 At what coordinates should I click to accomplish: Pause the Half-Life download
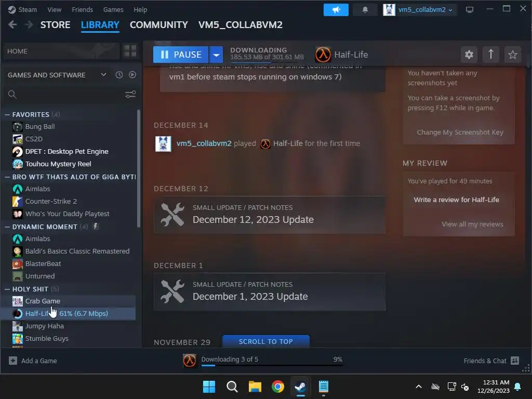[x=181, y=55]
